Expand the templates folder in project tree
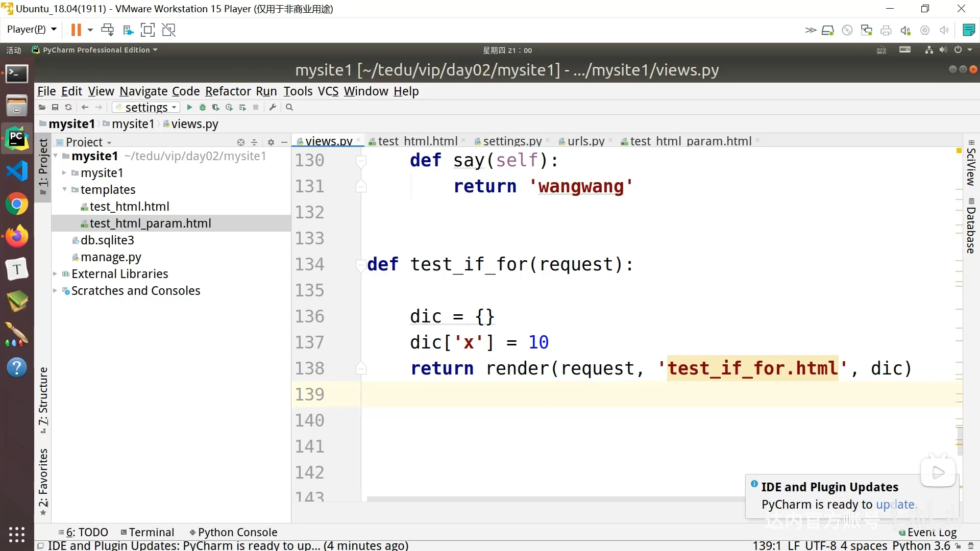Image resolution: width=980 pixels, height=551 pixels. [65, 190]
